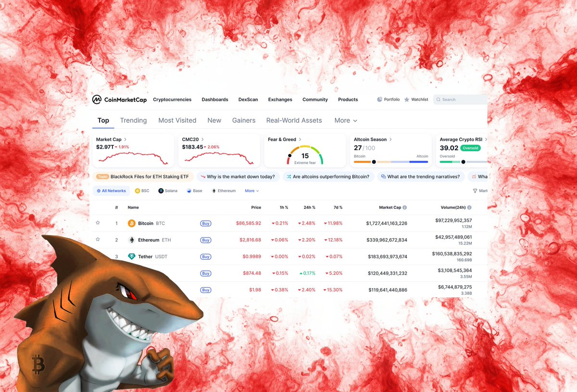
Task: Click the Buy button in the $874.48 row
Action: pos(206,273)
